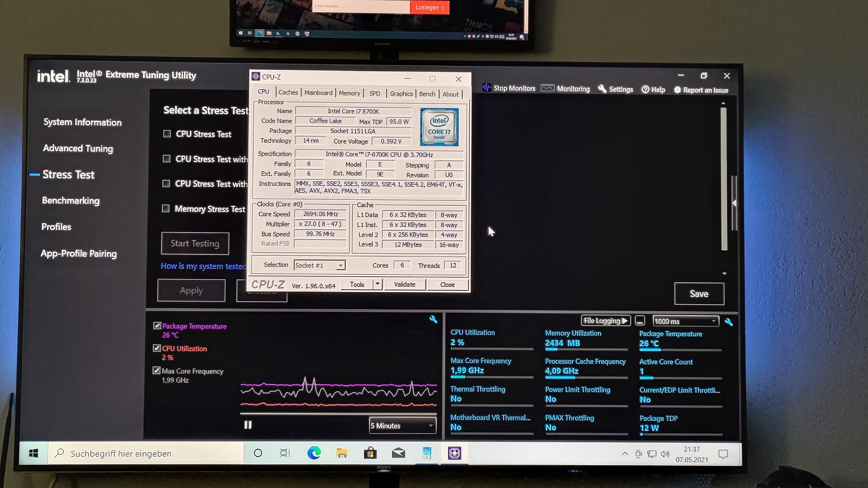Open Advanced Tuning in XTU sidebar
Screen dimensions: 868x488
(78, 148)
